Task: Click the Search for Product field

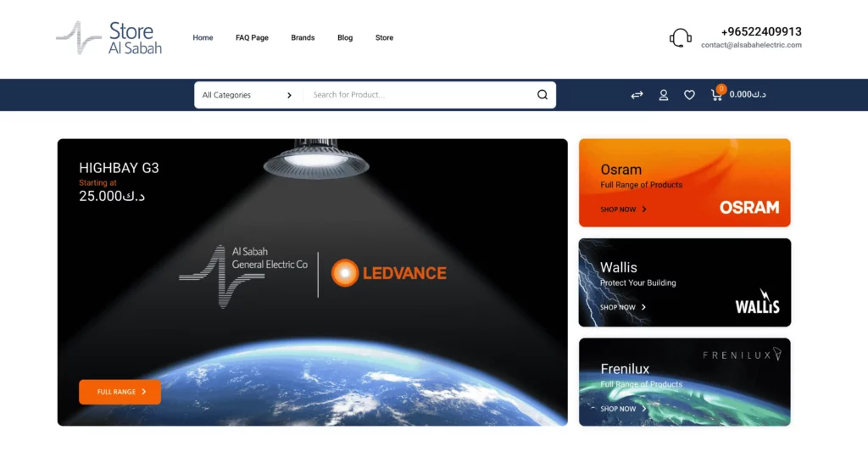Action: (420, 95)
